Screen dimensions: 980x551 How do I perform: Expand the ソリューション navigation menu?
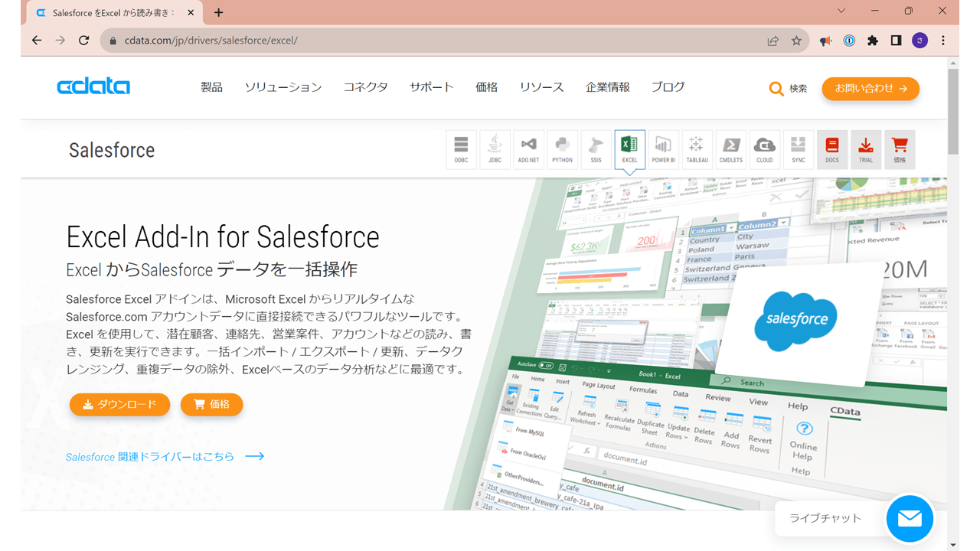click(x=283, y=87)
